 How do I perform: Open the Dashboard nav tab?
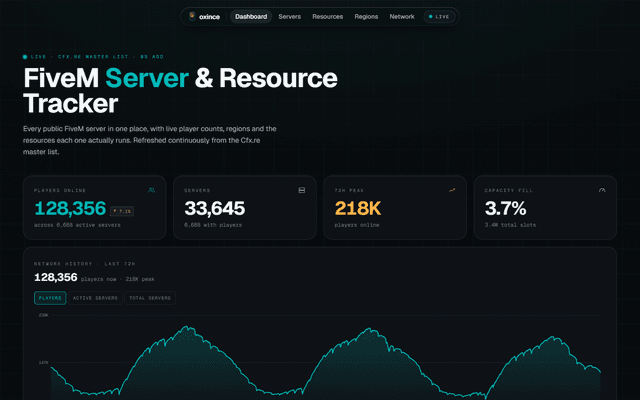(251, 17)
